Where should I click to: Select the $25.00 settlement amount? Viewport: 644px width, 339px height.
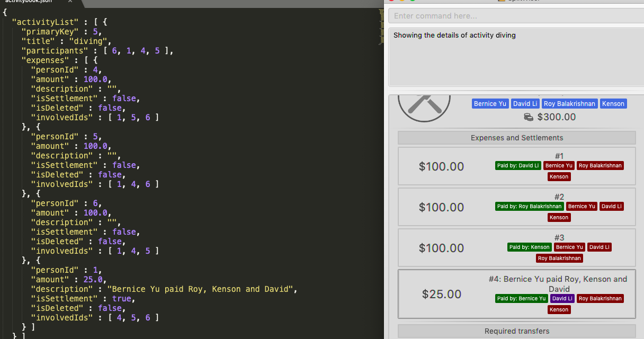tap(442, 294)
